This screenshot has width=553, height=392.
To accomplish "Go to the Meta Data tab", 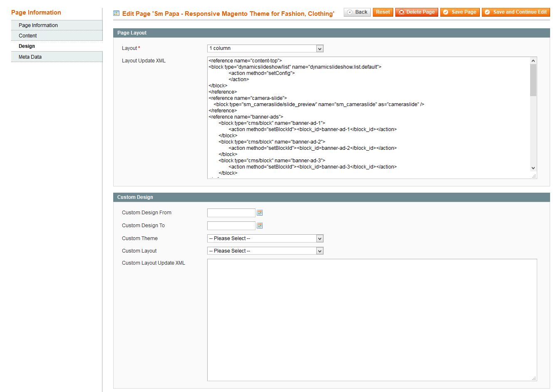I will pyautogui.click(x=30, y=57).
